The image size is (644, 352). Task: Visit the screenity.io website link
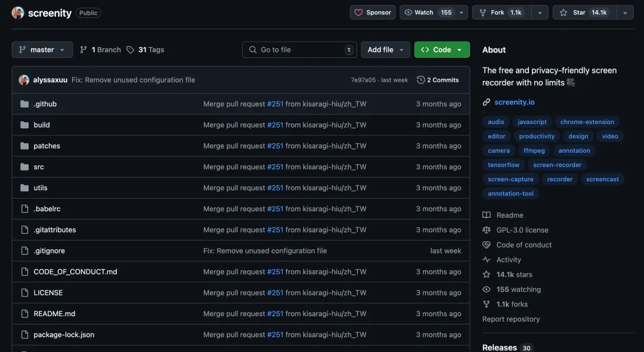click(514, 102)
